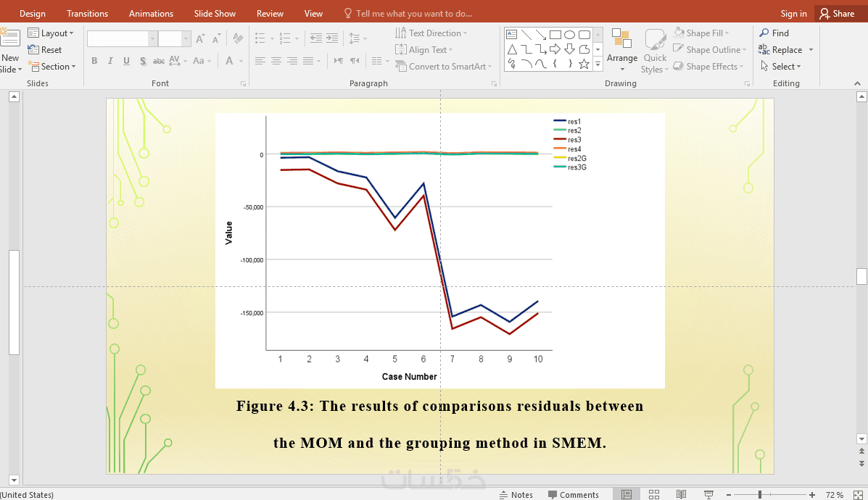868x500 pixels.
Task: Open the Animations tab
Action: point(151,13)
